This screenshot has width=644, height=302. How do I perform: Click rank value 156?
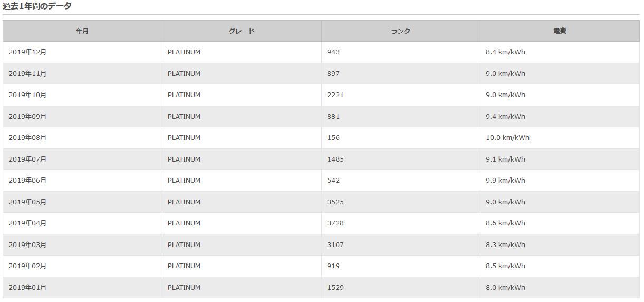click(x=333, y=138)
